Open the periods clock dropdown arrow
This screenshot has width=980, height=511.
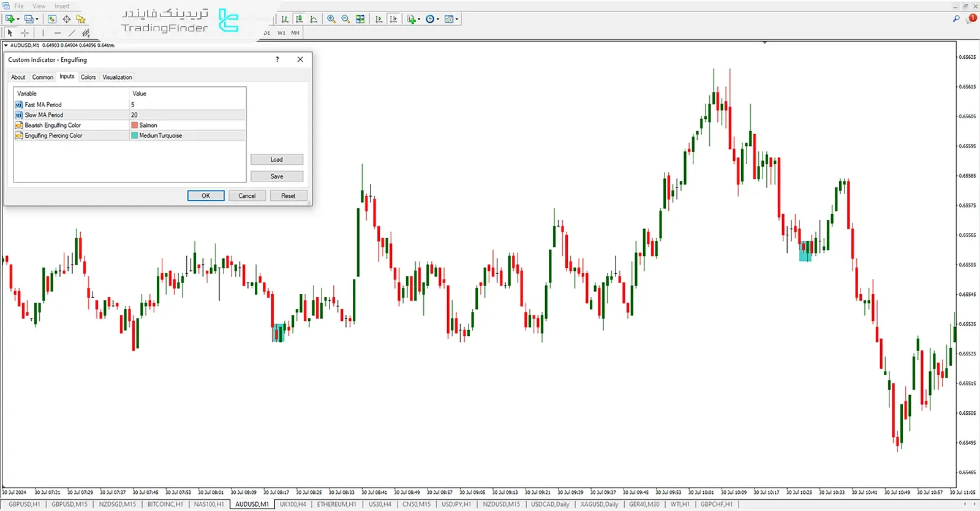pyautogui.click(x=437, y=19)
